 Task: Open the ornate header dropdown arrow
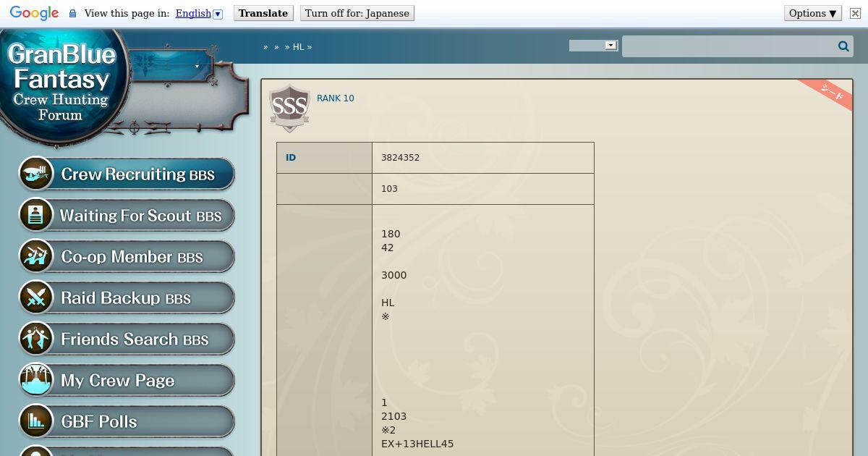click(x=197, y=67)
